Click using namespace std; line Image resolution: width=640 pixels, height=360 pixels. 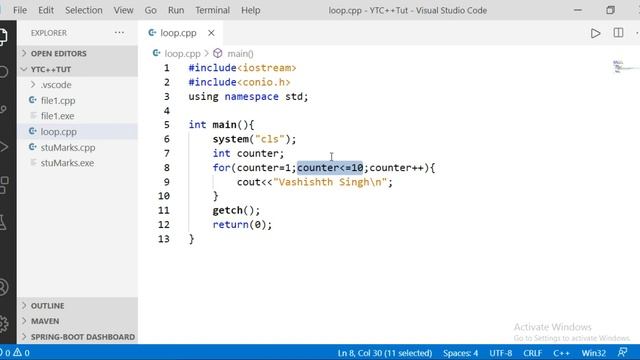pos(248,97)
